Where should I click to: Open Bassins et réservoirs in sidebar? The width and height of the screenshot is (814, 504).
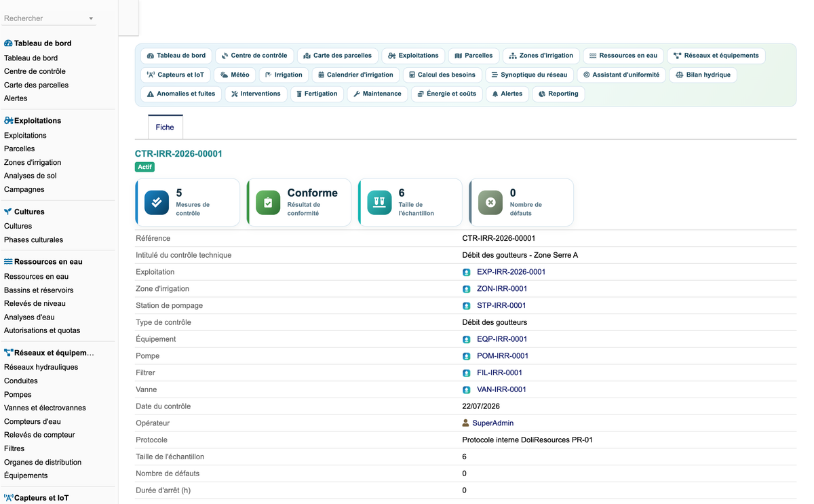click(x=39, y=290)
